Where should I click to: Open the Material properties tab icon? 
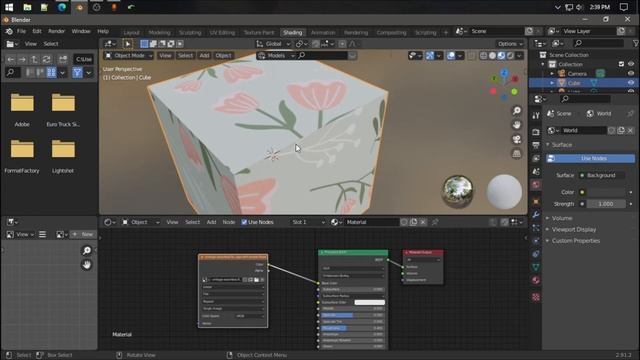536,280
